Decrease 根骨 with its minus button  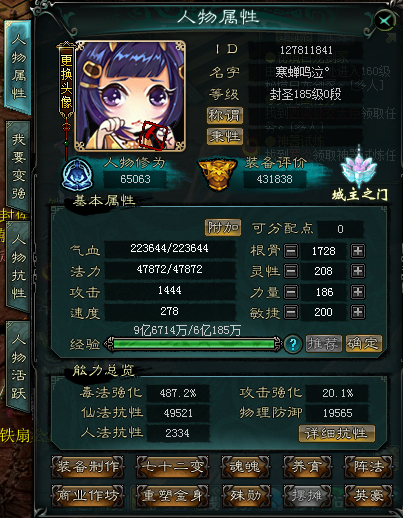click(291, 251)
